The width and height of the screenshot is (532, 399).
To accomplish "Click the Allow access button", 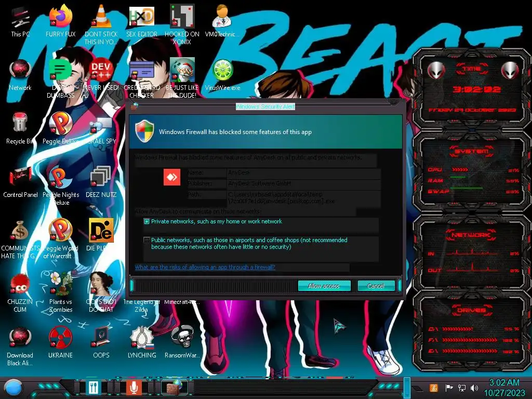I will tap(324, 286).
